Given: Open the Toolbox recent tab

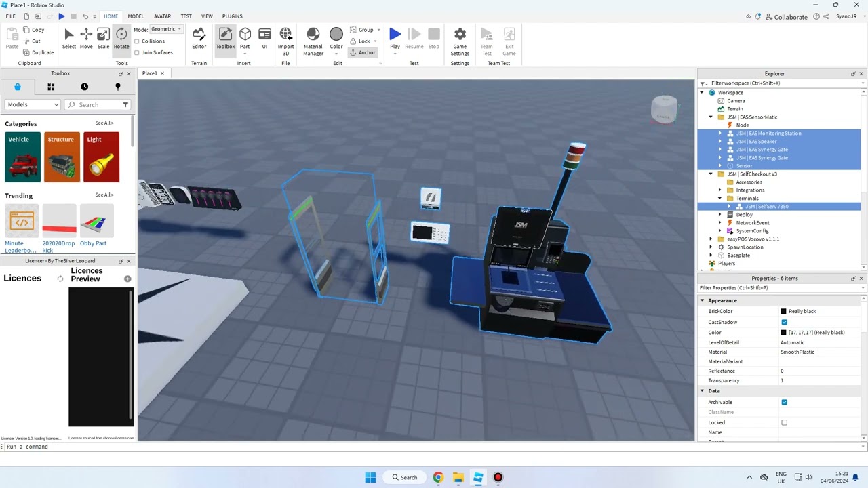Looking at the screenshot, I should click(x=84, y=87).
